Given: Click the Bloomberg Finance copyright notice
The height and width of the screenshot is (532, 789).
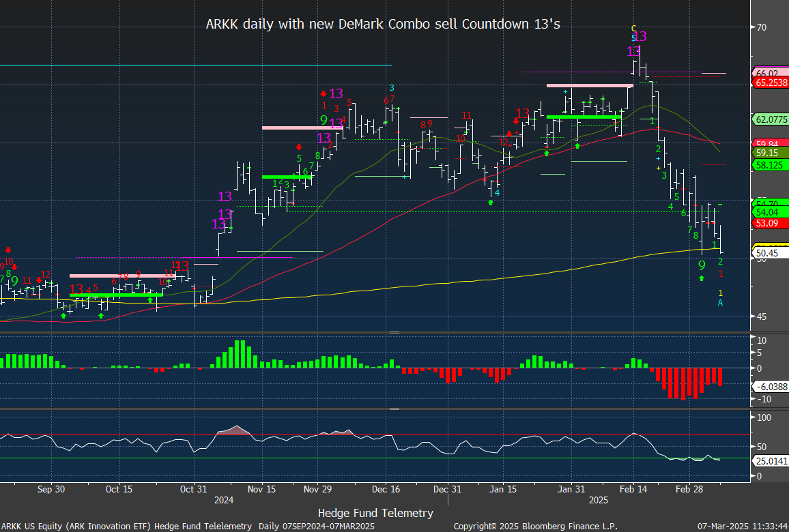Looking at the screenshot, I should point(535,527).
